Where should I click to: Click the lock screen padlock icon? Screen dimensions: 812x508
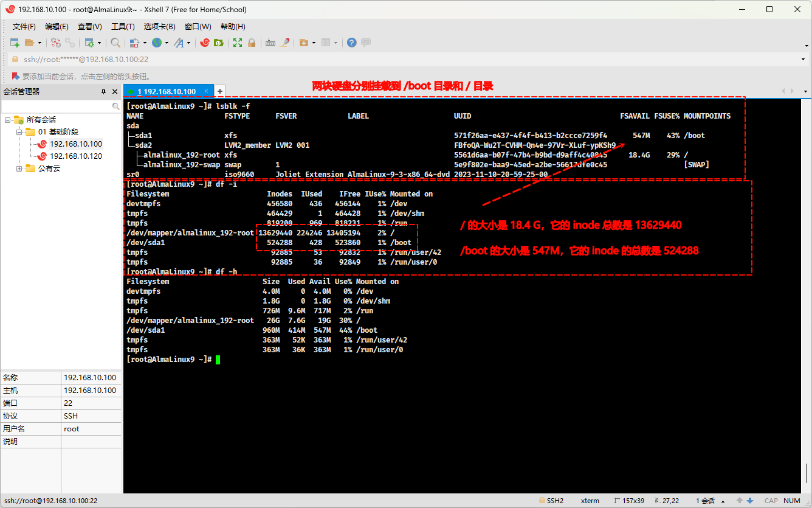tap(251, 43)
